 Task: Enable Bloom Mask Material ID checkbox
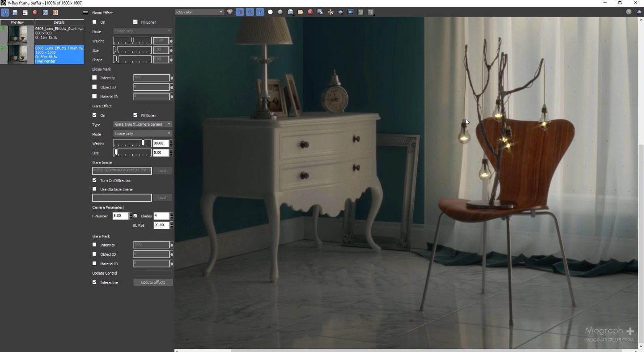[94, 97]
